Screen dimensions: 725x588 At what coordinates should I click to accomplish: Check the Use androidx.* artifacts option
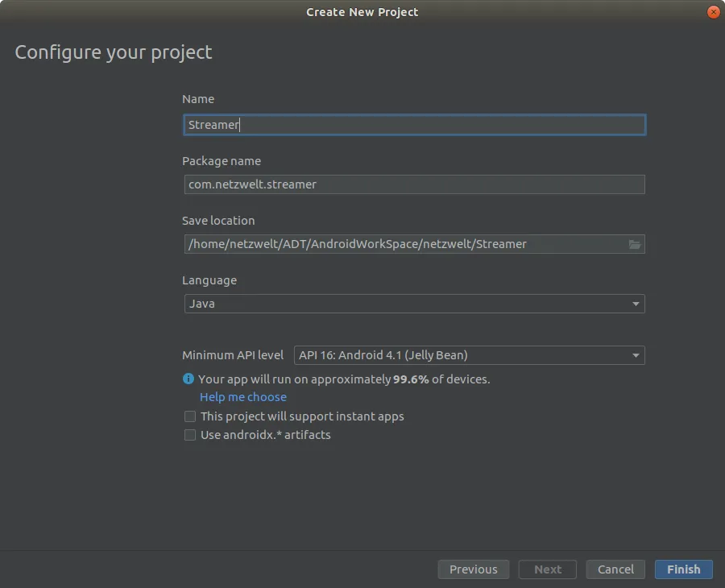point(190,435)
